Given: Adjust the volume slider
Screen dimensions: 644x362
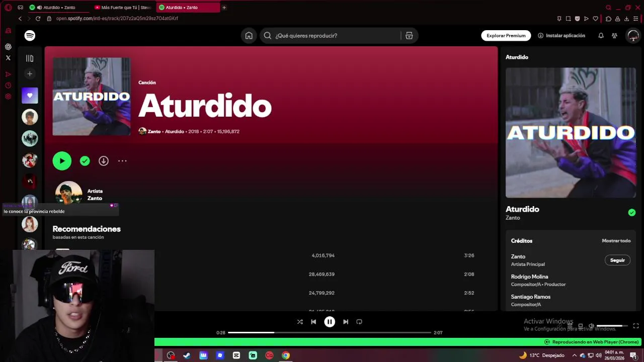Looking at the screenshot, I should tap(612, 326).
